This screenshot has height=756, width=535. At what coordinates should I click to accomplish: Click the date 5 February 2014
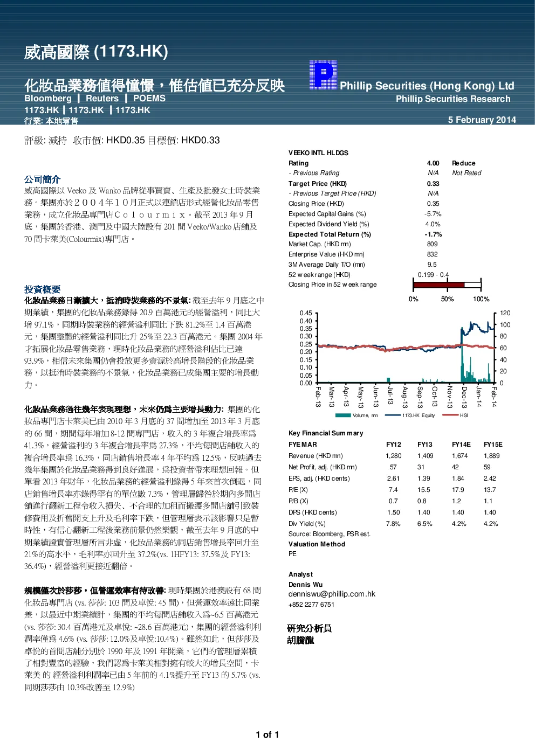[x=482, y=120]
